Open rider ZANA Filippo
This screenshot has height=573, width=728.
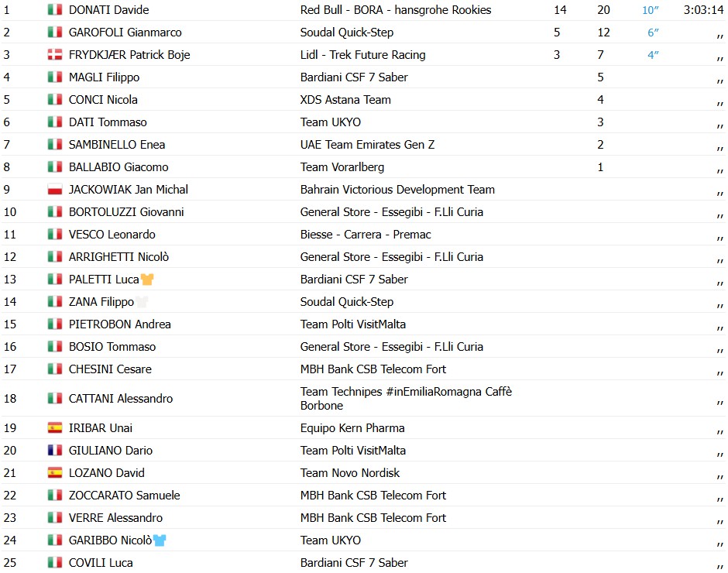click(x=101, y=302)
